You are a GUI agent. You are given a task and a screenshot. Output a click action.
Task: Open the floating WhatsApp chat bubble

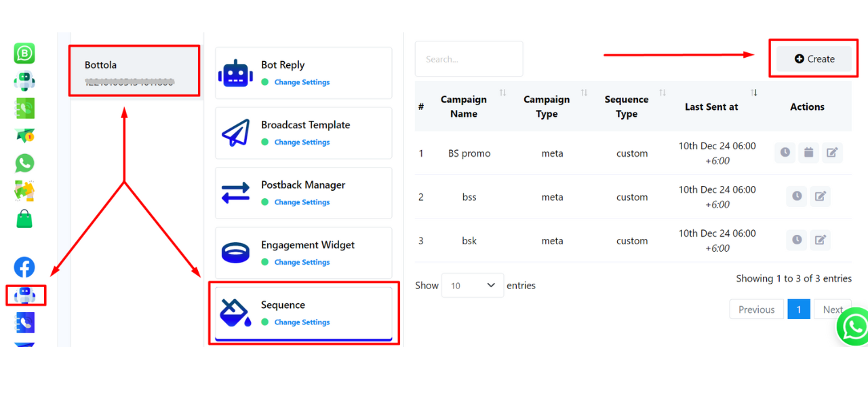(854, 327)
